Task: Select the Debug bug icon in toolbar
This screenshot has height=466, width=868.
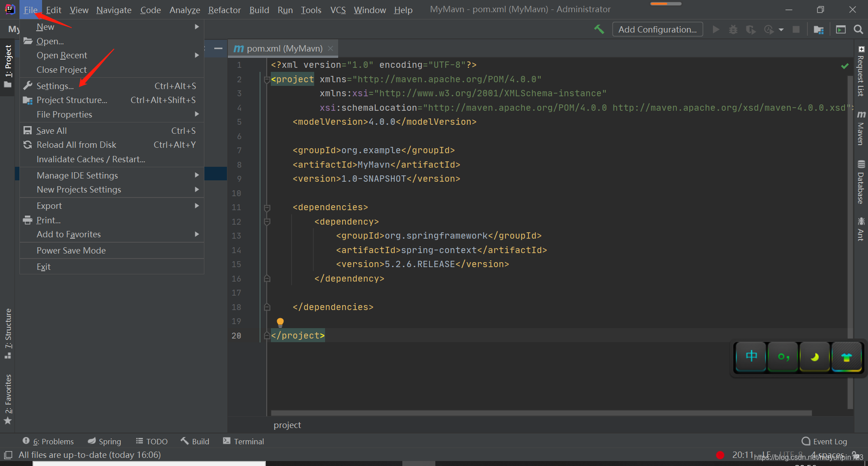Action: 733,29
